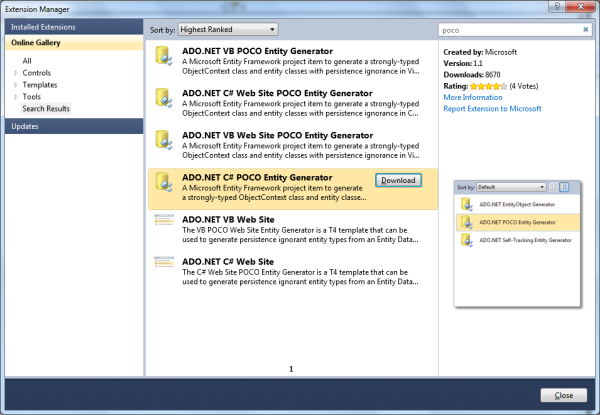
Task: Download the ADO.NET C# POCO Entity Generator
Action: point(398,180)
